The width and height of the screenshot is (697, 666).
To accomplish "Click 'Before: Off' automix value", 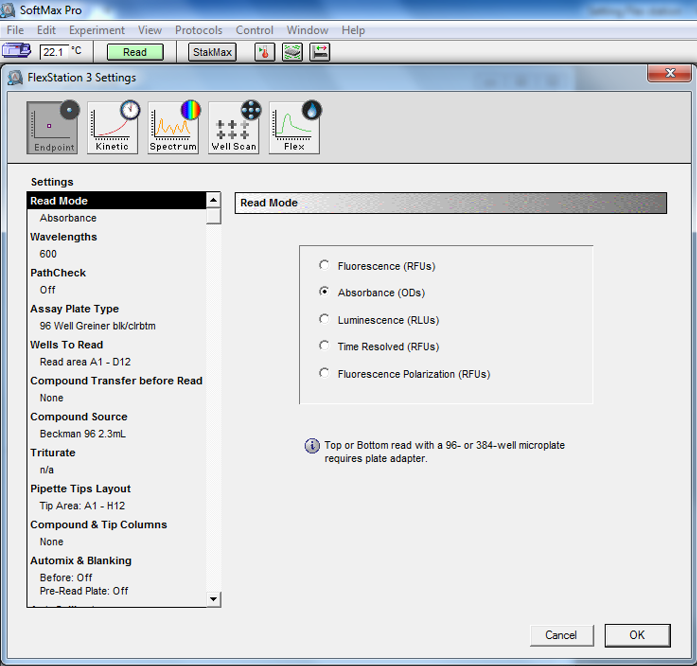I will [66, 578].
